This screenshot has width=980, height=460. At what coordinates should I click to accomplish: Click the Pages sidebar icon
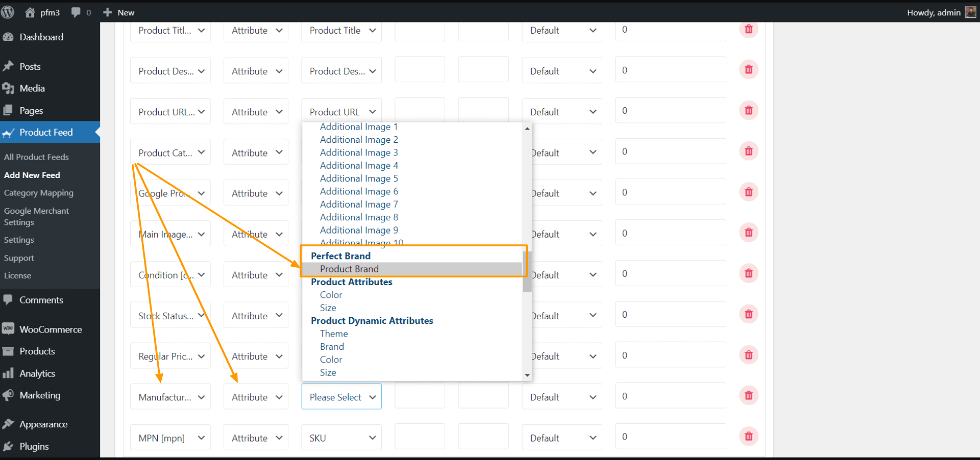(8, 110)
